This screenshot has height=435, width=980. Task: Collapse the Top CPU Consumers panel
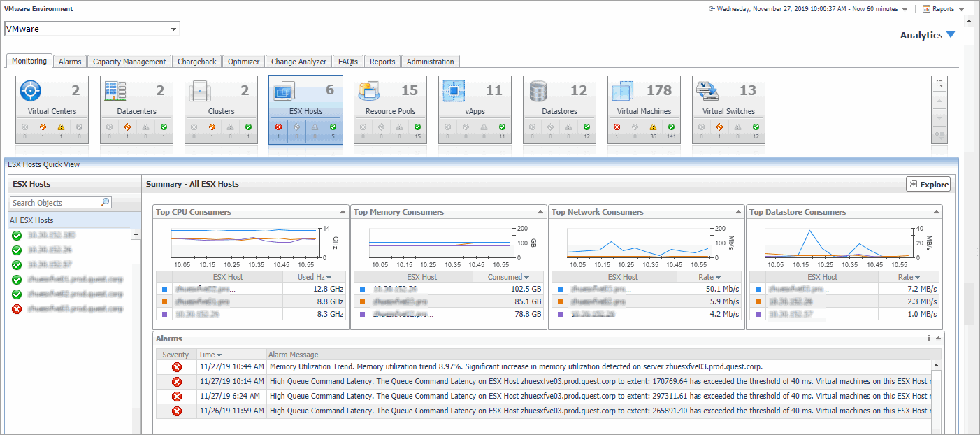coord(343,212)
